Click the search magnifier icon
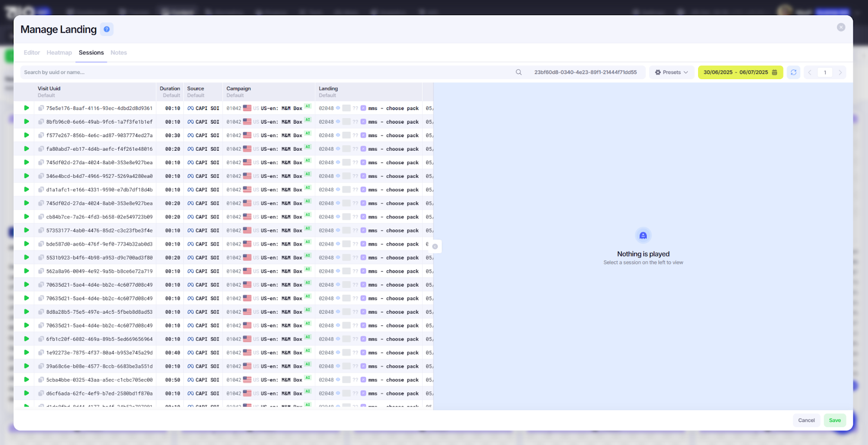Viewport: 868px width, 445px height. [519, 73]
